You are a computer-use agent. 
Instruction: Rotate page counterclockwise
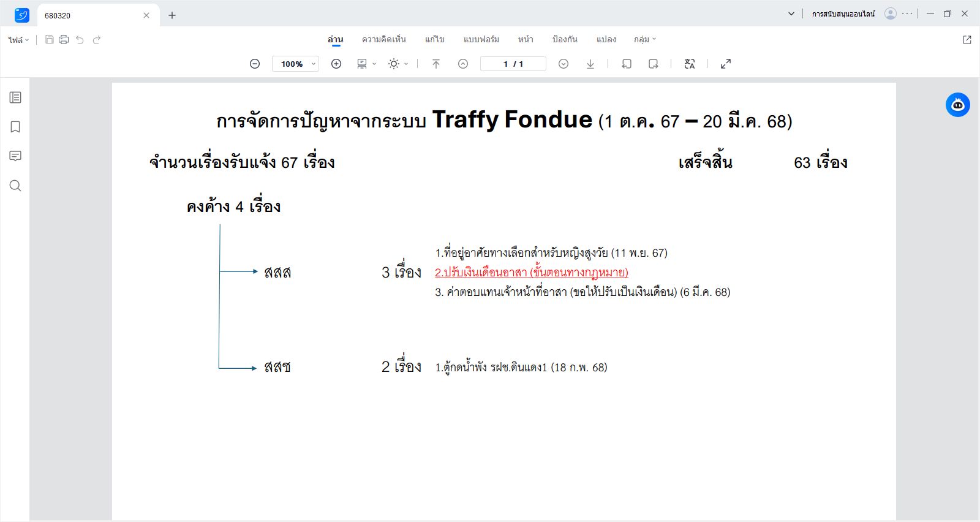coord(627,64)
